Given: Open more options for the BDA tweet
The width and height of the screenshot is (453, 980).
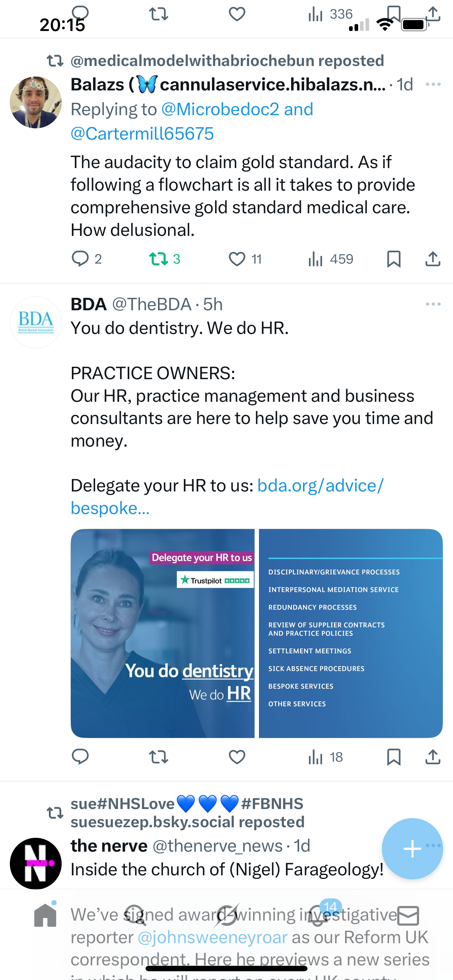Looking at the screenshot, I should tap(433, 304).
